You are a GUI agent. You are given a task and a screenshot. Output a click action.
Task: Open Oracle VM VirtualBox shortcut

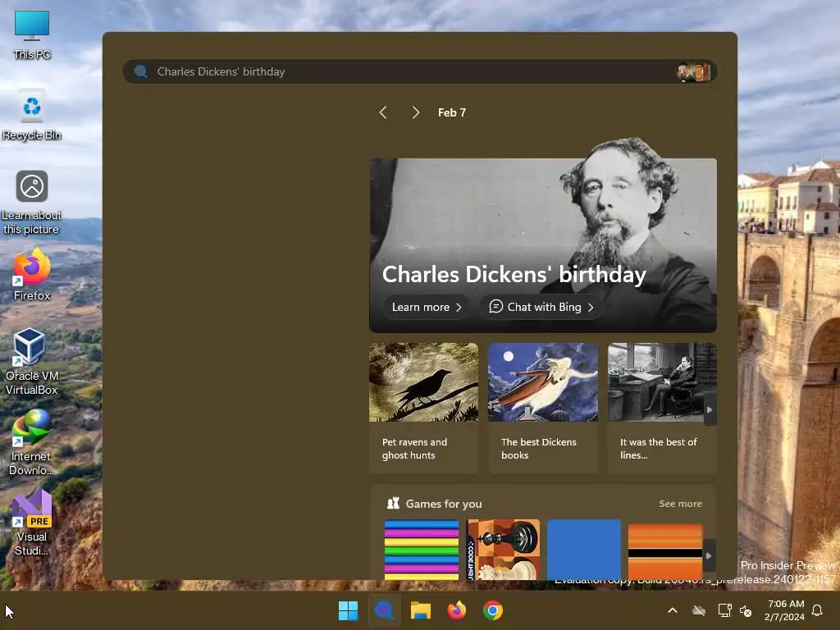[32, 362]
